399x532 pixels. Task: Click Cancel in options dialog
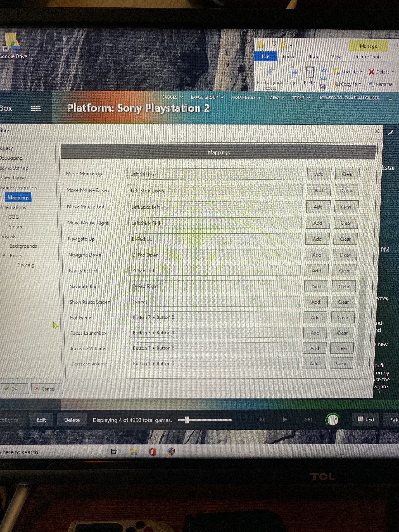[47, 389]
